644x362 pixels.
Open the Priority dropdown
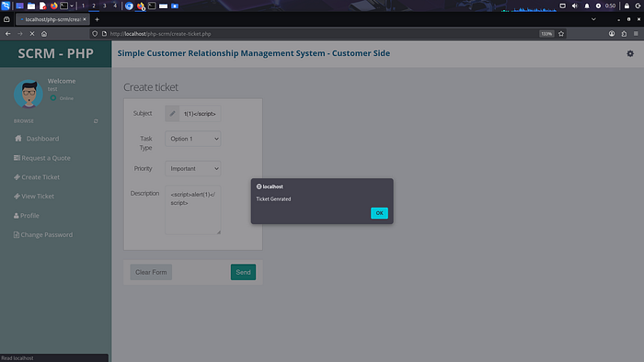pyautogui.click(x=192, y=168)
